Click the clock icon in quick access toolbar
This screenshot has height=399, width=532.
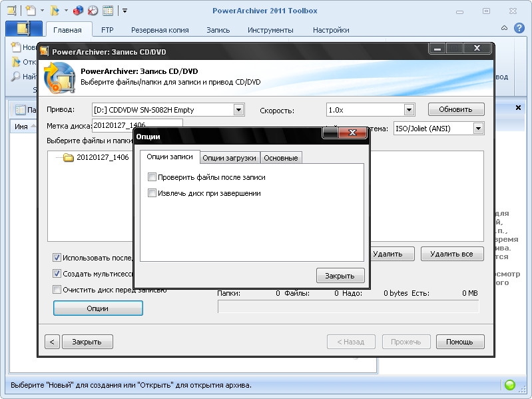[93, 11]
